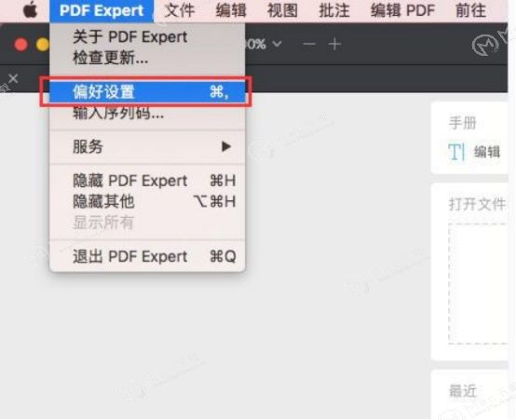
Task: Click the 打开文件 drop area
Action: [x=477, y=283]
